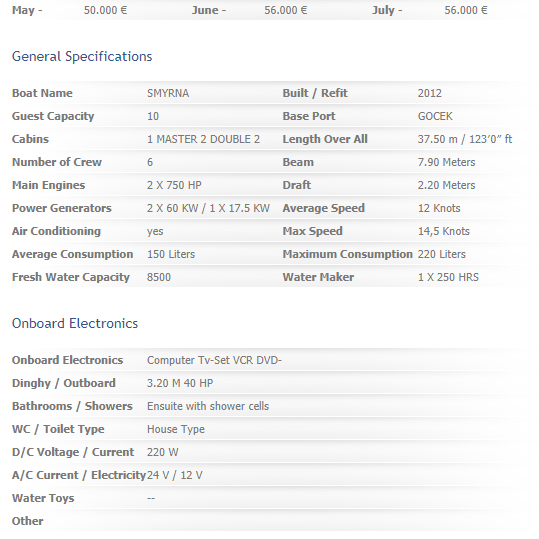Click the General Specifications heading
Image resolution: width=539 pixels, height=539 pixels.
(82, 56)
